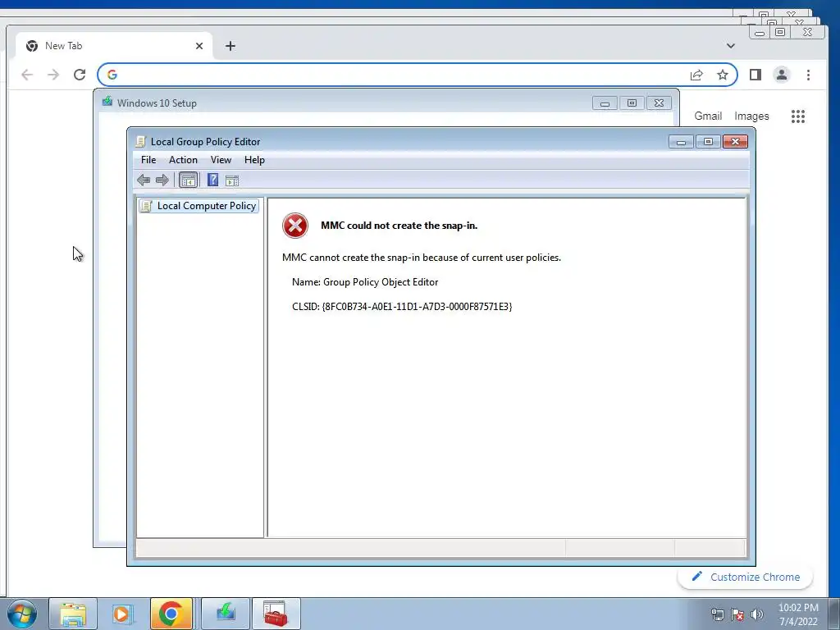Open the View menu

tap(221, 160)
